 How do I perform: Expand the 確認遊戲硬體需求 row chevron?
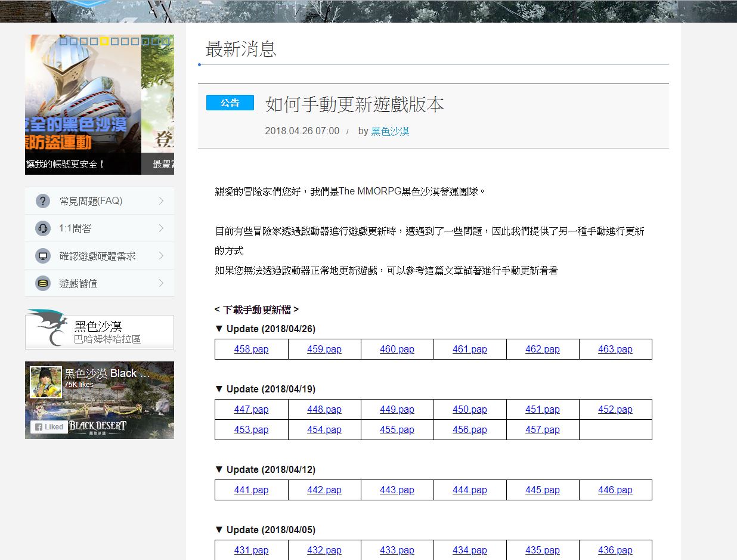click(x=161, y=256)
